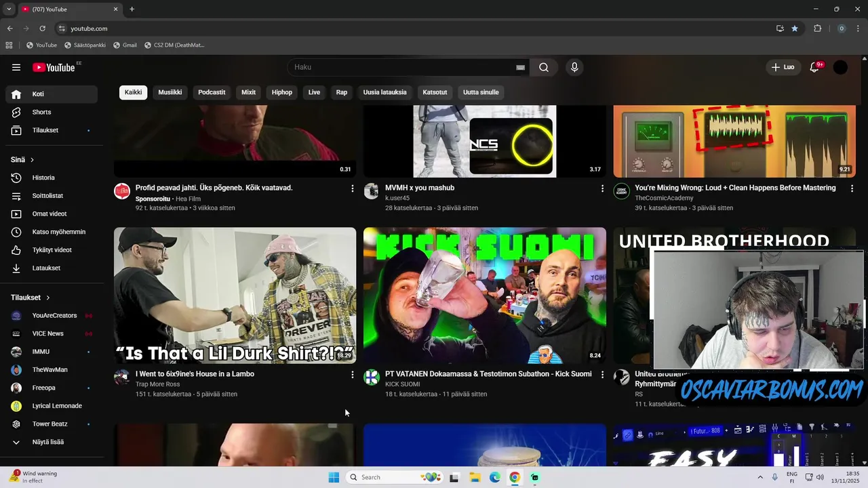
Task: Bookmark page with star icon
Action: point(795,28)
